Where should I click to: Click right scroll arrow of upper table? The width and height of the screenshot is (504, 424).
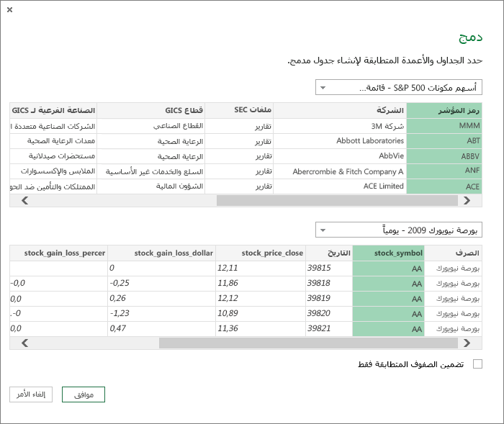467,201
